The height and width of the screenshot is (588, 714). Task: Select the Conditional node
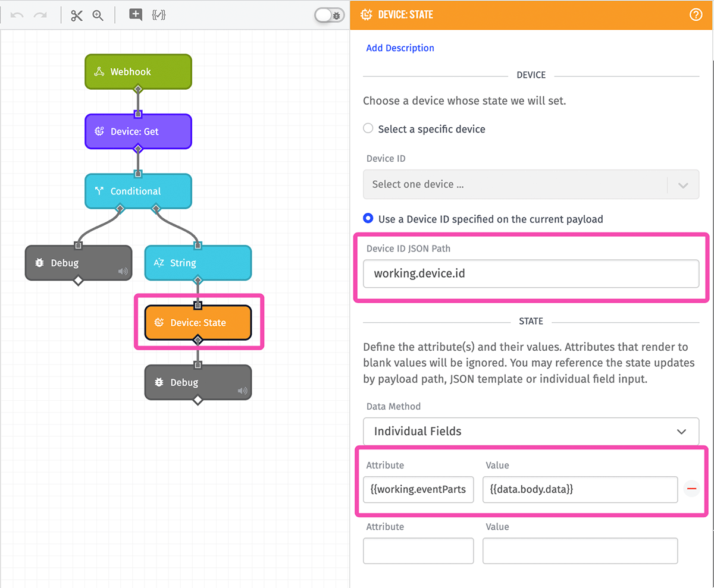click(x=138, y=191)
